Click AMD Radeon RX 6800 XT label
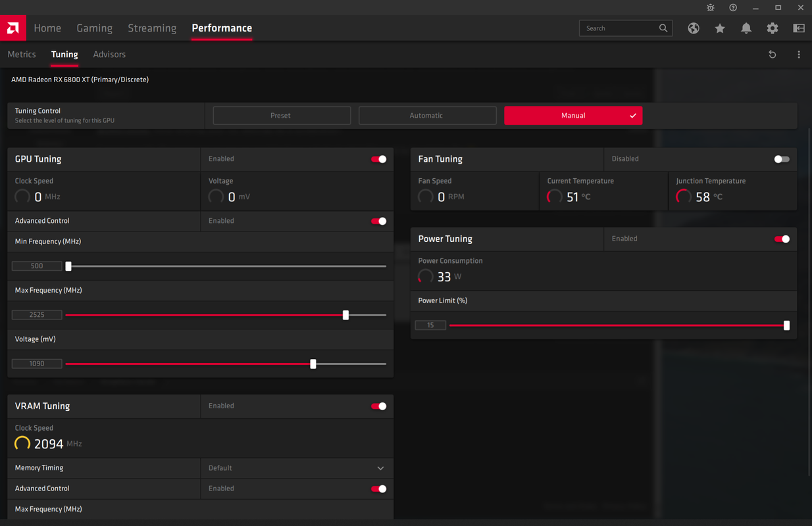The height and width of the screenshot is (526, 812). point(80,80)
